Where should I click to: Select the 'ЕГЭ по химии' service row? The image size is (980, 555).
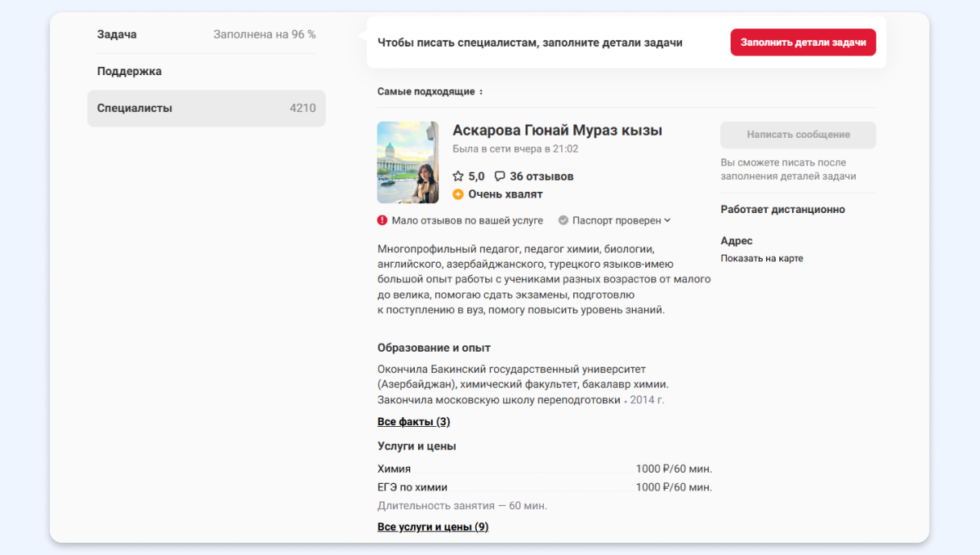[412, 487]
